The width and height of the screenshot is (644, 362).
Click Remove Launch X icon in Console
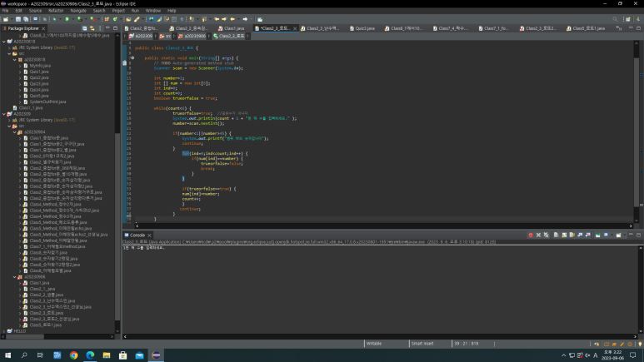(x=538, y=236)
